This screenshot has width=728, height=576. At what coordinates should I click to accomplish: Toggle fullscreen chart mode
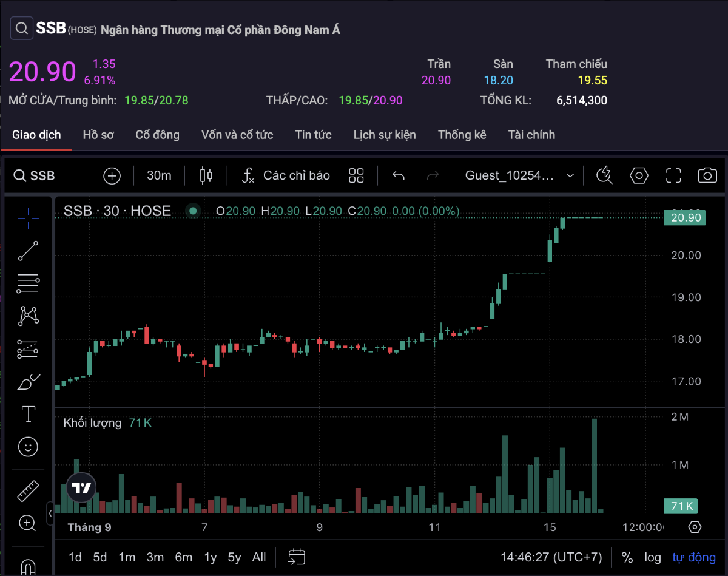coord(673,176)
